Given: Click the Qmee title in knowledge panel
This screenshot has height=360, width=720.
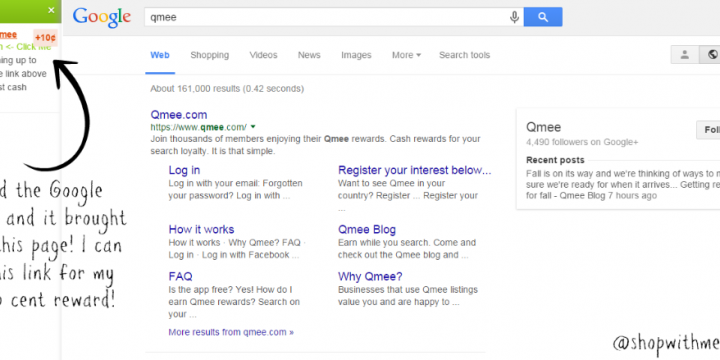Looking at the screenshot, I should (544, 127).
